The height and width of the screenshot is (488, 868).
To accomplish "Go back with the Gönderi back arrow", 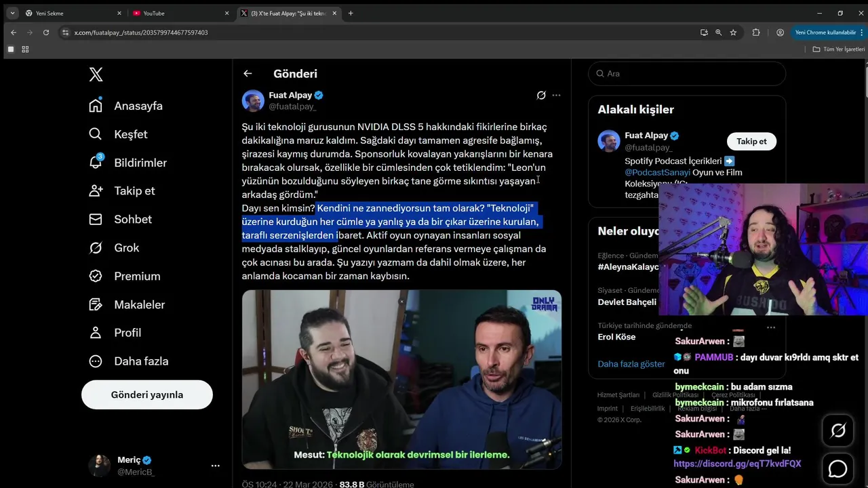I will pyautogui.click(x=248, y=74).
